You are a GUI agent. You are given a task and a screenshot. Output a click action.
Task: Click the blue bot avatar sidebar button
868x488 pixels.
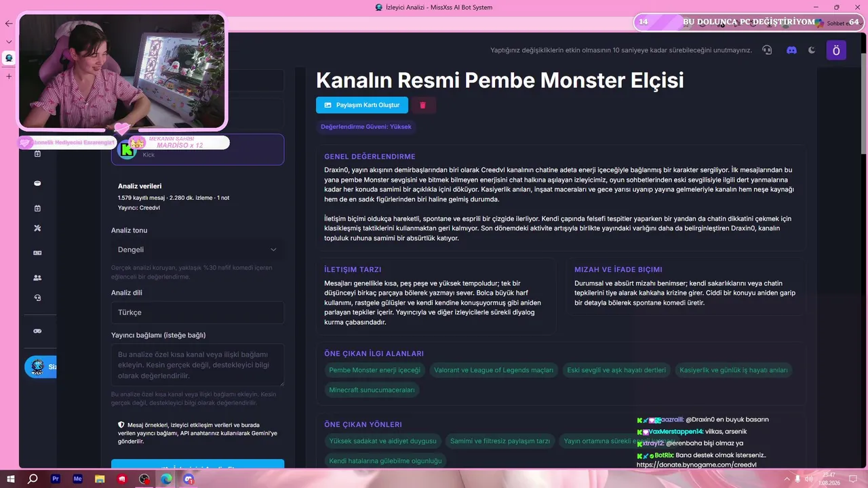[40, 367]
